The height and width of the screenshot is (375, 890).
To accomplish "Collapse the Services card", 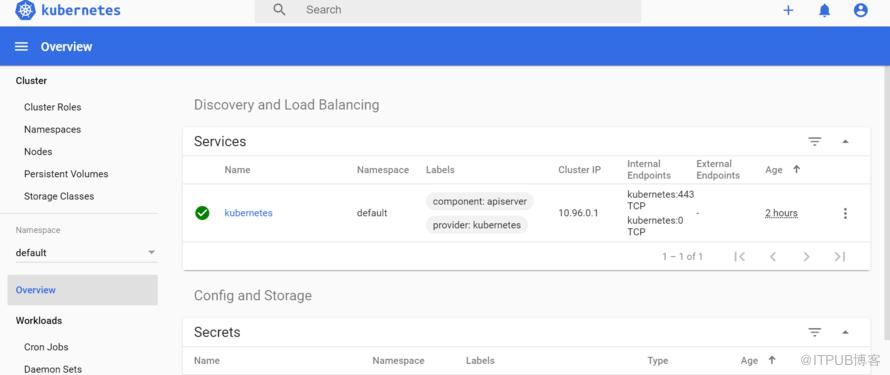I will click(845, 141).
